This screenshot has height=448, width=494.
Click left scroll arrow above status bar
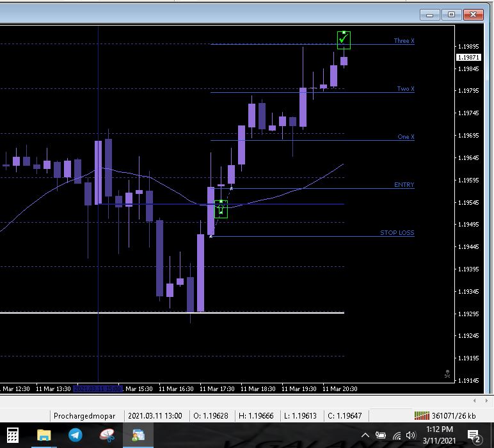point(474,401)
